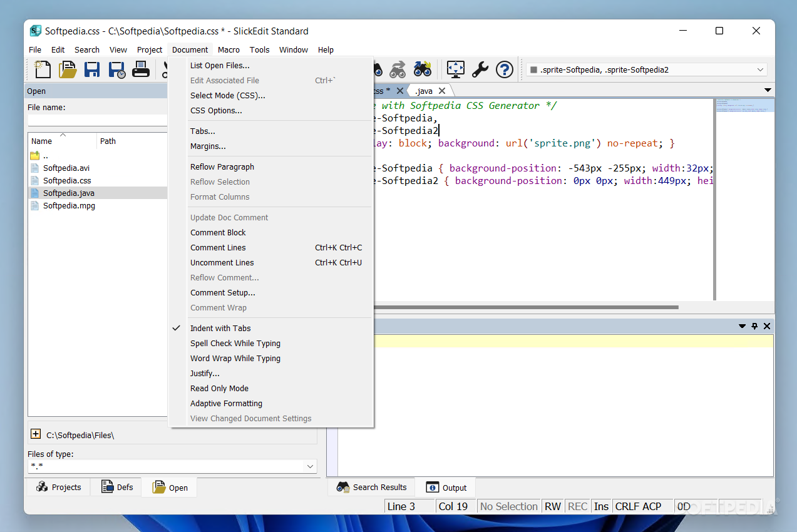Expand the C:\Softpedia\Files\ directory tree
The image size is (797, 532).
tap(36, 434)
